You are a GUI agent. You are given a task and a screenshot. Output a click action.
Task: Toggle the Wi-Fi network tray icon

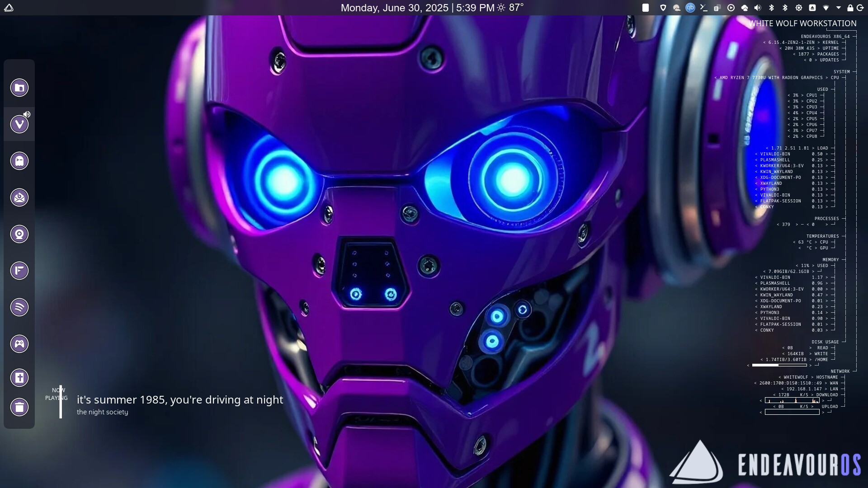pyautogui.click(x=826, y=8)
